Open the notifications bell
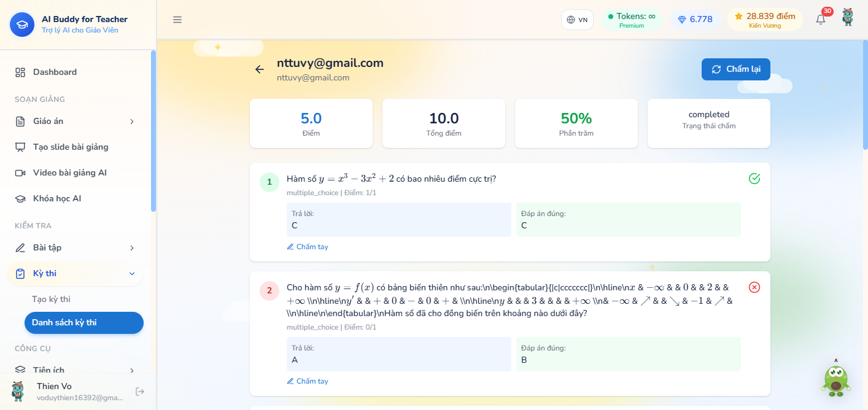The width and height of the screenshot is (868, 410). click(821, 19)
